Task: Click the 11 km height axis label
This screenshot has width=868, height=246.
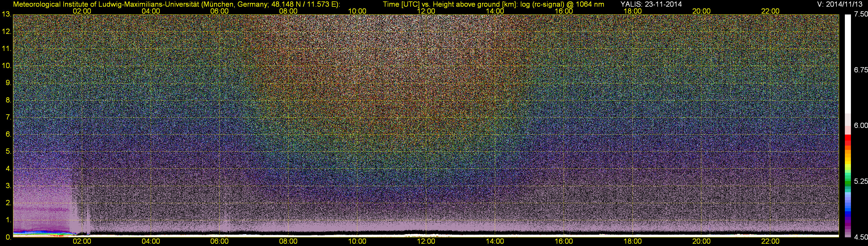Action: [7, 49]
